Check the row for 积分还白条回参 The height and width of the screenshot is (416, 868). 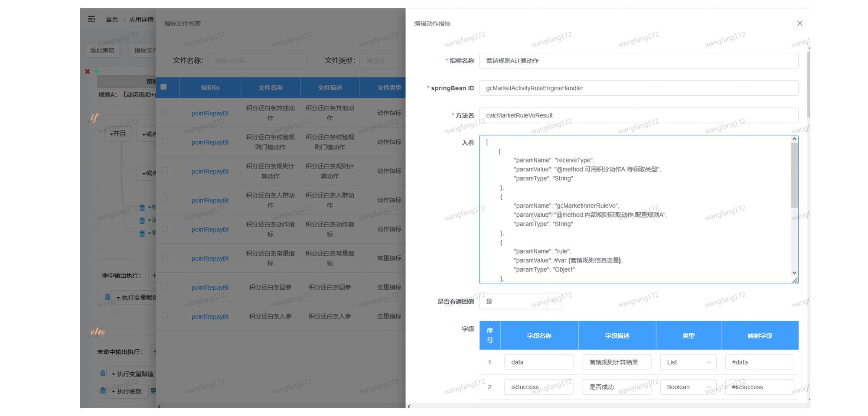(x=165, y=286)
